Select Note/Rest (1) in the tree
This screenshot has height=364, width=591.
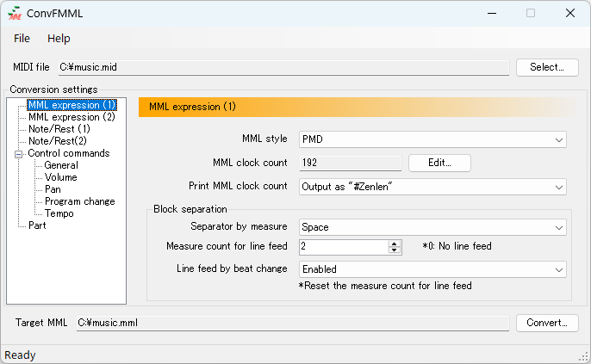59,129
